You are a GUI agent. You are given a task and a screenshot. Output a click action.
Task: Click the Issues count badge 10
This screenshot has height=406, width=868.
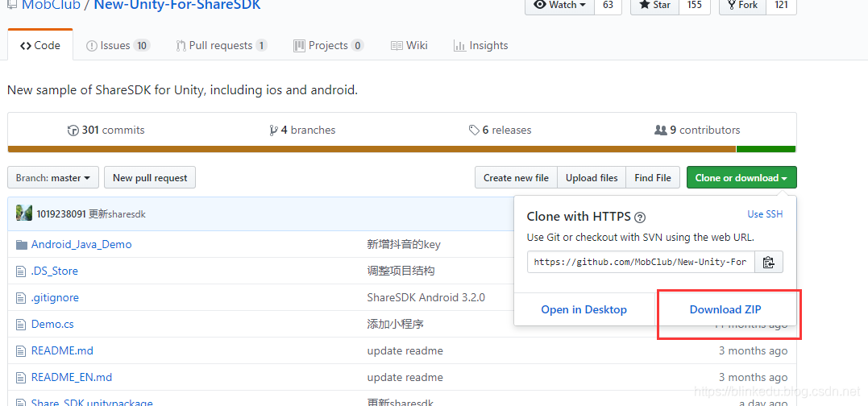[142, 45]
